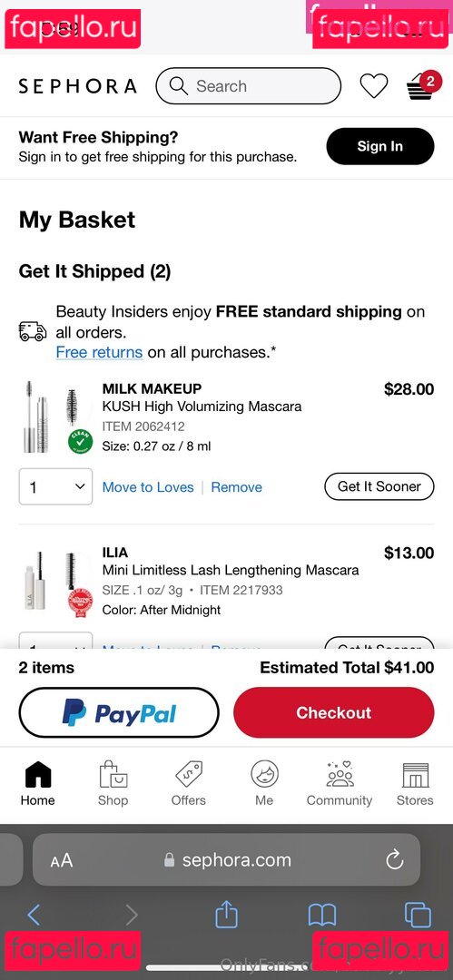Open the Community tab
Screen dimensions: 453x980
click(x=340, y=784)
